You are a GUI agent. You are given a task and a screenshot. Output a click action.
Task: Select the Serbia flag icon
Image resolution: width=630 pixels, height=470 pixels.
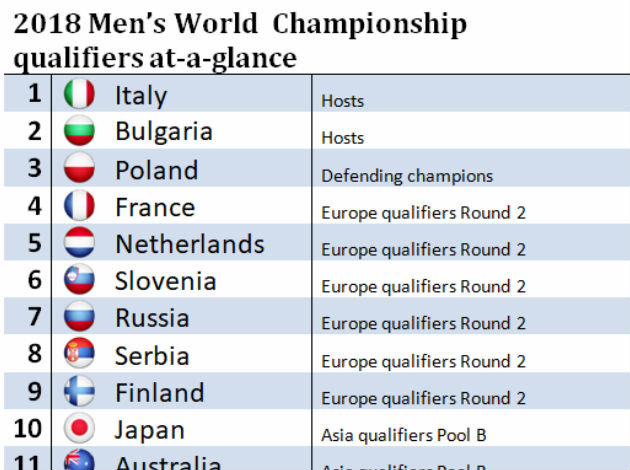pos(79,355)
